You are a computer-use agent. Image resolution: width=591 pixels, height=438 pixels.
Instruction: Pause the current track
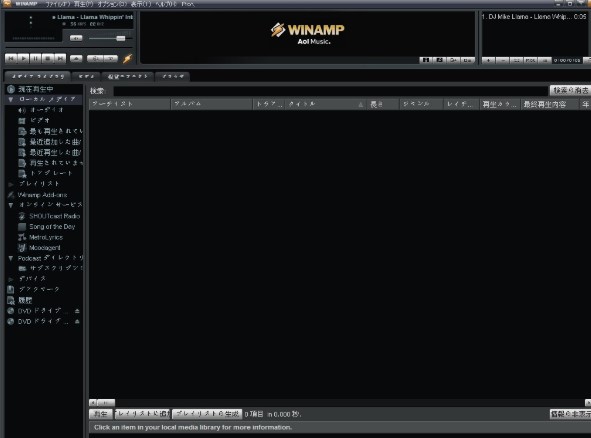(35, 58)
